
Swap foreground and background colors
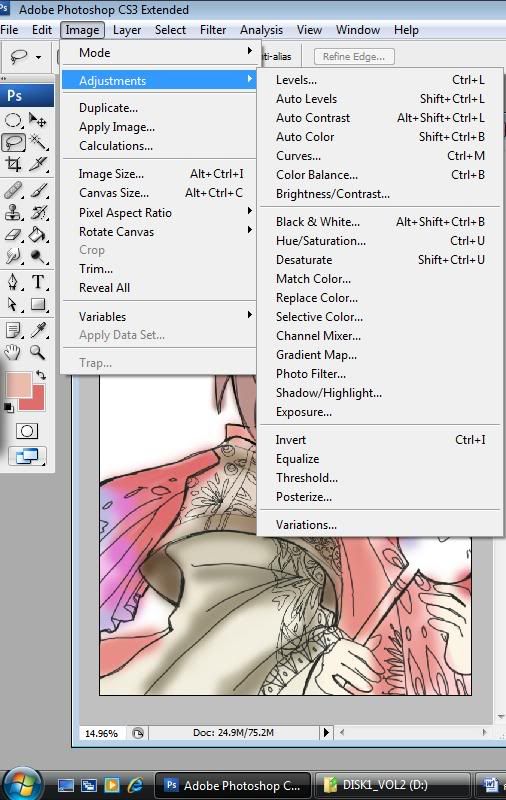(41, 375)
